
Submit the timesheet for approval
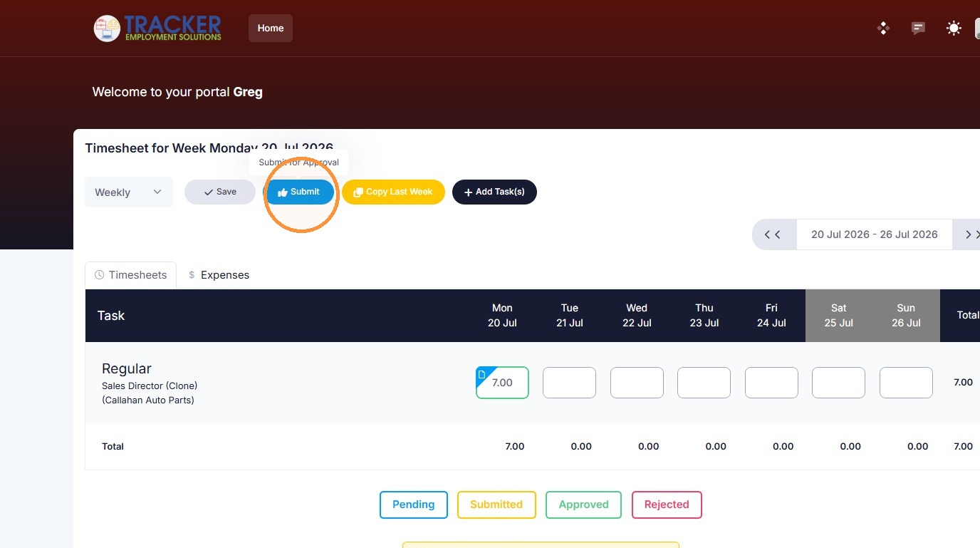pyautogui.click(x=299, y=192)
